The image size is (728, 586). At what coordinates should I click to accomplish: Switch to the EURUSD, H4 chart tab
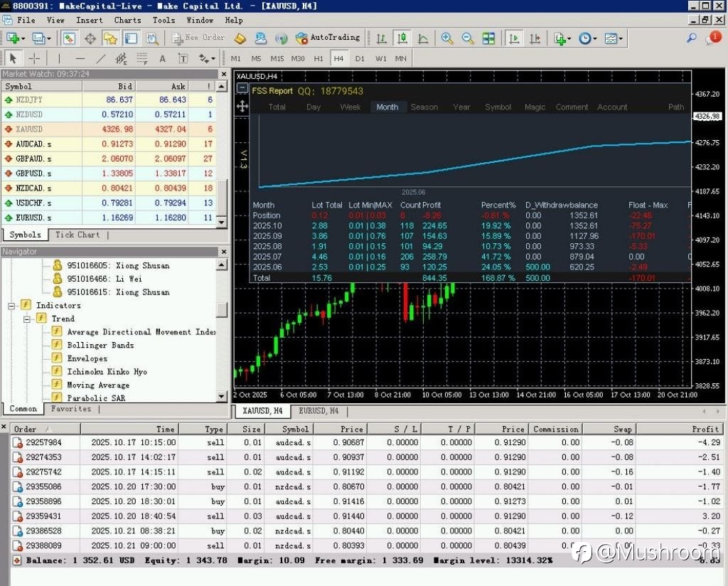tap(318, 410)
